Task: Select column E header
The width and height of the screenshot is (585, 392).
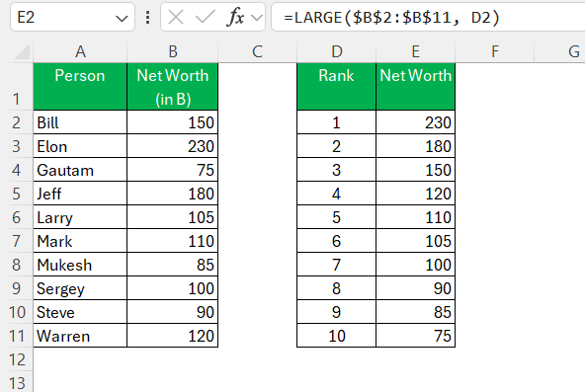Action: coord(415,51)
